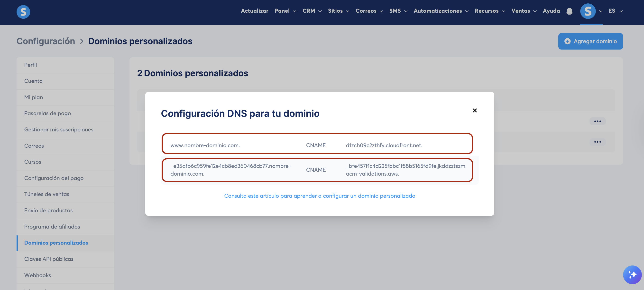This screenshot has height=290, width=644.
Task: Go to Configuración breadcrumb
Action: [x=46, y=41]
